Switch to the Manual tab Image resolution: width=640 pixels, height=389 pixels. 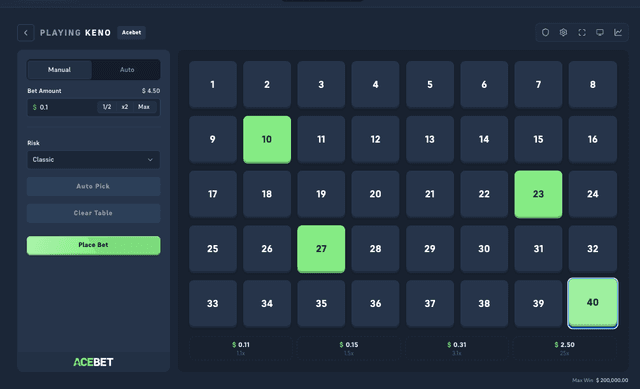(60, 70)
